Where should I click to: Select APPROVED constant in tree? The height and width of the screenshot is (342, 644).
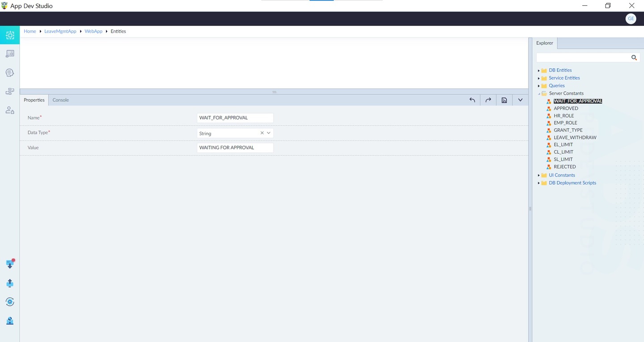point(566,108)
